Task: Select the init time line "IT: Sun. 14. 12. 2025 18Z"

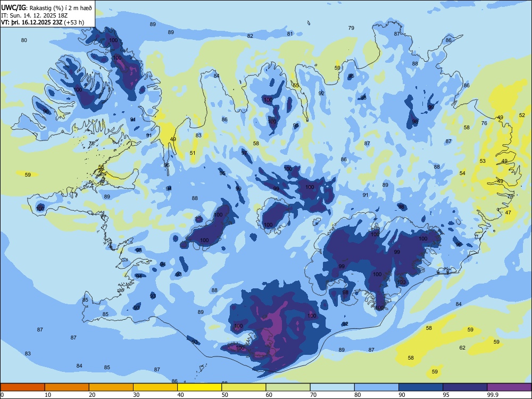Action: [34, 15]
